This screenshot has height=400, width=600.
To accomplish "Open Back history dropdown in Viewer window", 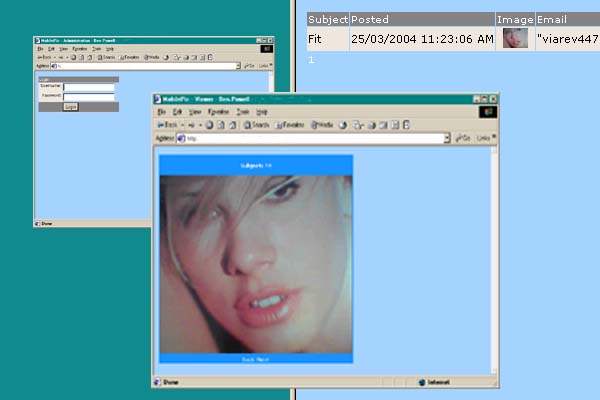I will 183,125.
